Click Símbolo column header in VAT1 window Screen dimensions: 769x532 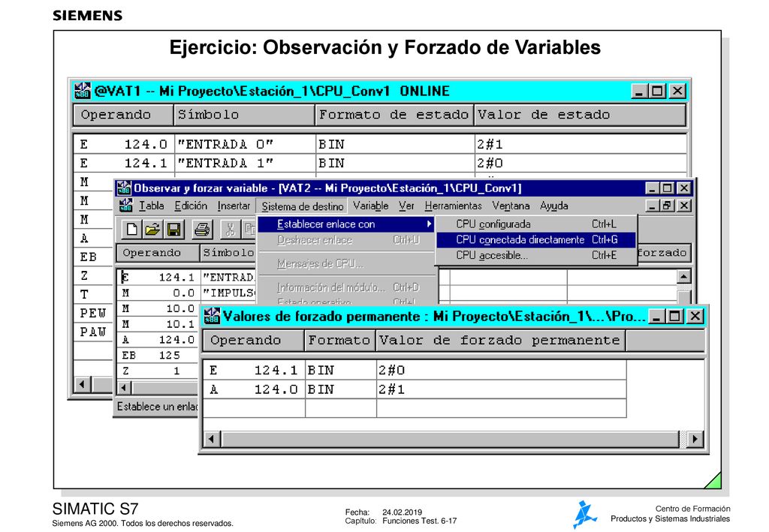244,115
